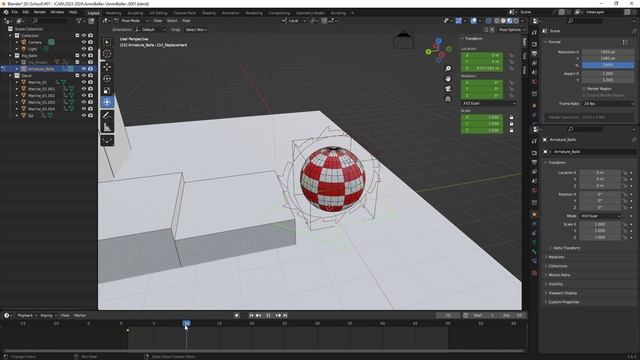Click the Resolution X input field
The image size is (640, 360).
(x=608, y=52)
